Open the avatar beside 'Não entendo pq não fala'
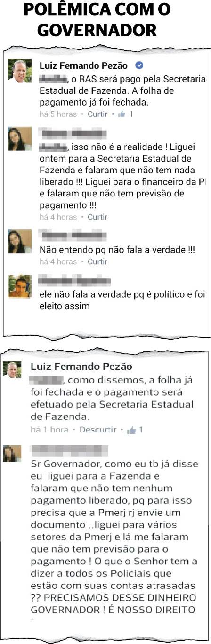 click(19, 242)
